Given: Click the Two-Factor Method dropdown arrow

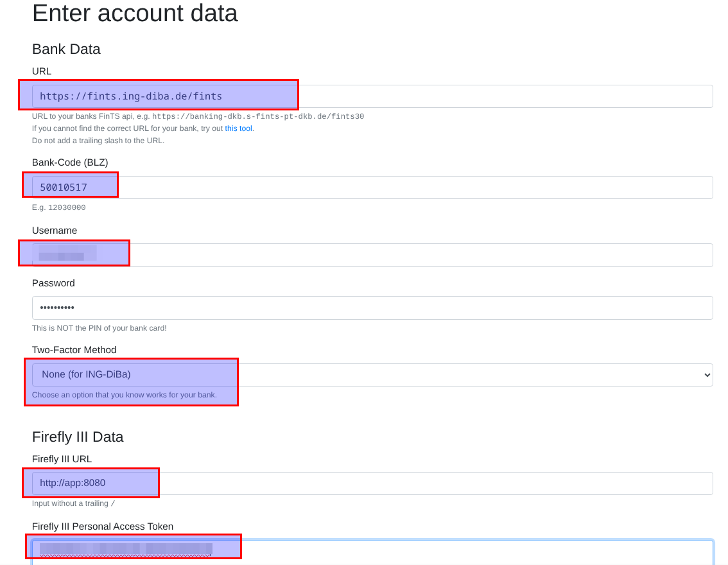Looking at the screenshot, I should (x=707, y=375).
